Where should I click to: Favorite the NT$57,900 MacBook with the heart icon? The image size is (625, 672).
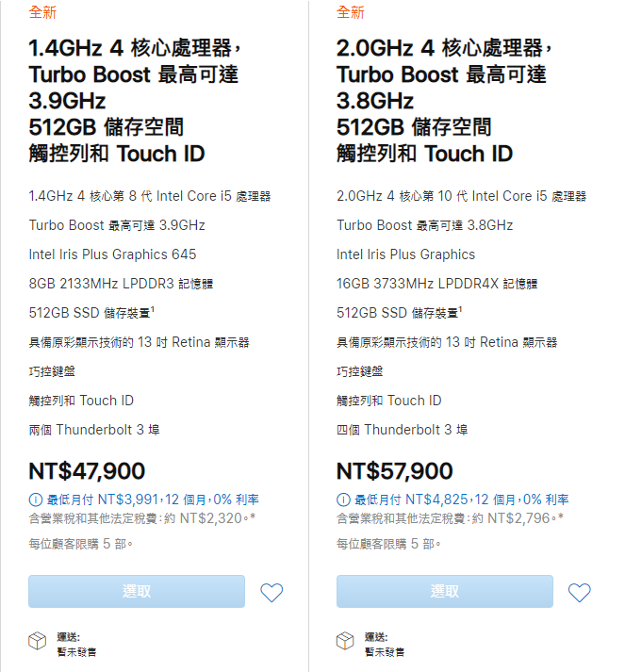click(x=580, y=593)
